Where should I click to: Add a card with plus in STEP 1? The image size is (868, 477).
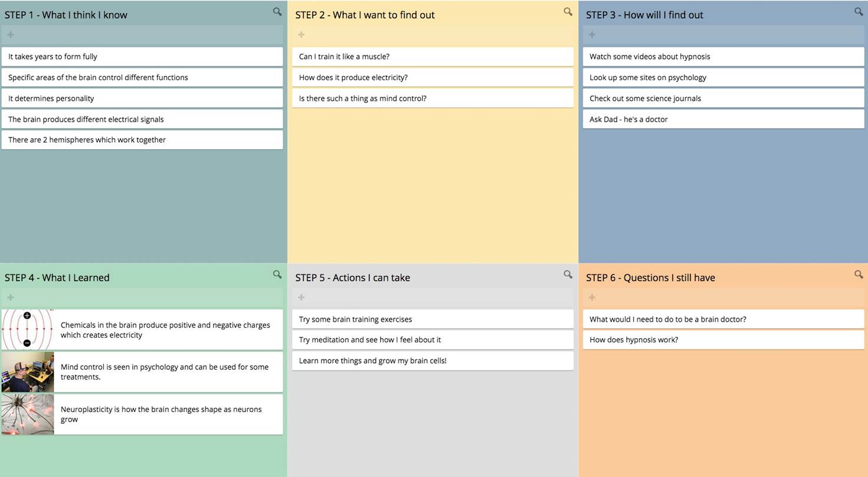[11, 35]
